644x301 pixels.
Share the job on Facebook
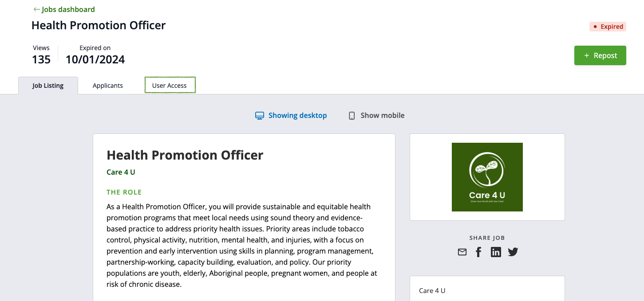click(x=478, y=252)
